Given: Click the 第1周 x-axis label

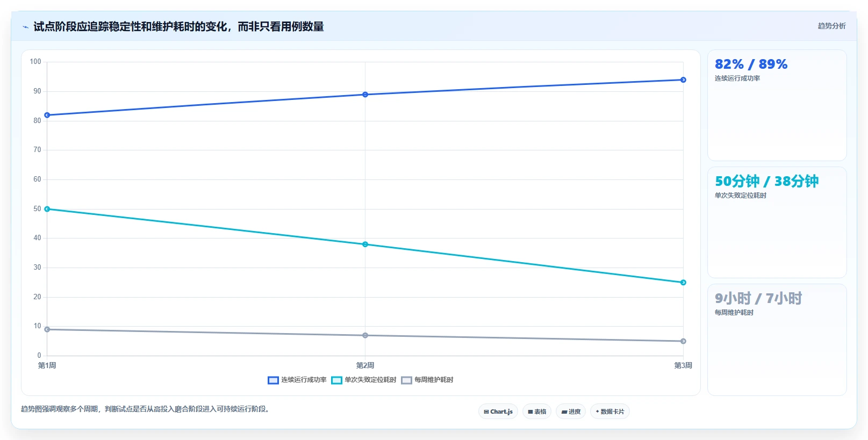Looking at the screenshot, I should coord(47,365).
